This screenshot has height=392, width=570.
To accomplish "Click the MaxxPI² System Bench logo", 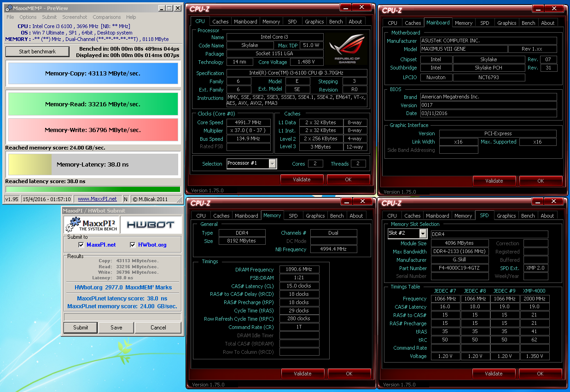I will click(91, 225).
